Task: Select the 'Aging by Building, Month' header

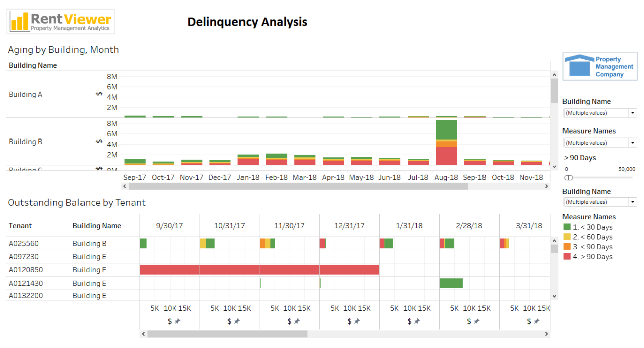Action: tap(63, 49)
